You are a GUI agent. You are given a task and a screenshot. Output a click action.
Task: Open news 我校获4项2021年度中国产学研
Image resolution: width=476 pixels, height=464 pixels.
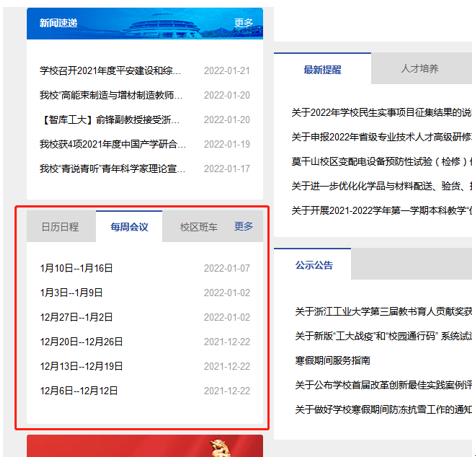click(113, 144)
